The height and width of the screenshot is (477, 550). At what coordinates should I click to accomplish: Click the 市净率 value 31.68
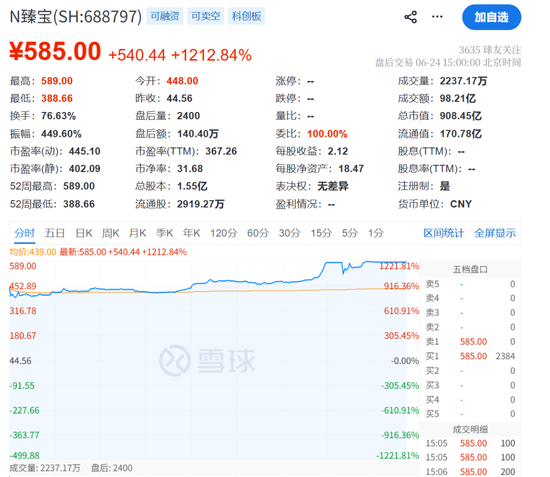(x=190, y=169)
